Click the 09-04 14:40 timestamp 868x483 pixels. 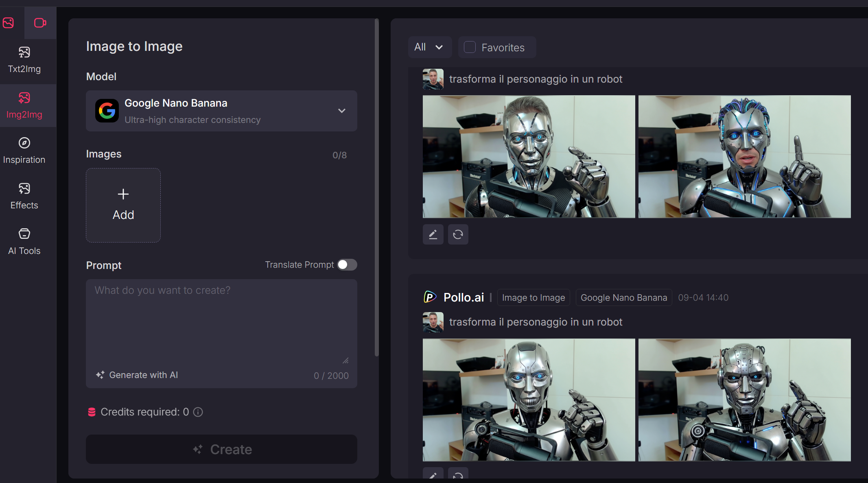pos(703,297)
